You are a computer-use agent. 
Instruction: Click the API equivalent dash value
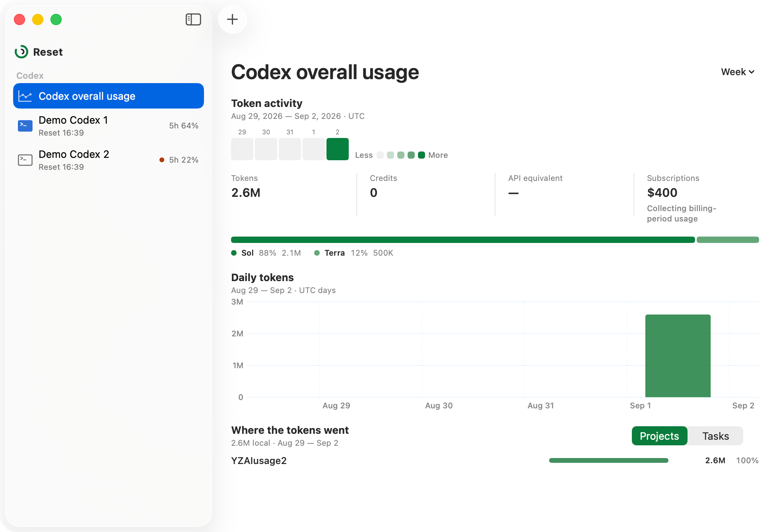click(x=513, y=193)
